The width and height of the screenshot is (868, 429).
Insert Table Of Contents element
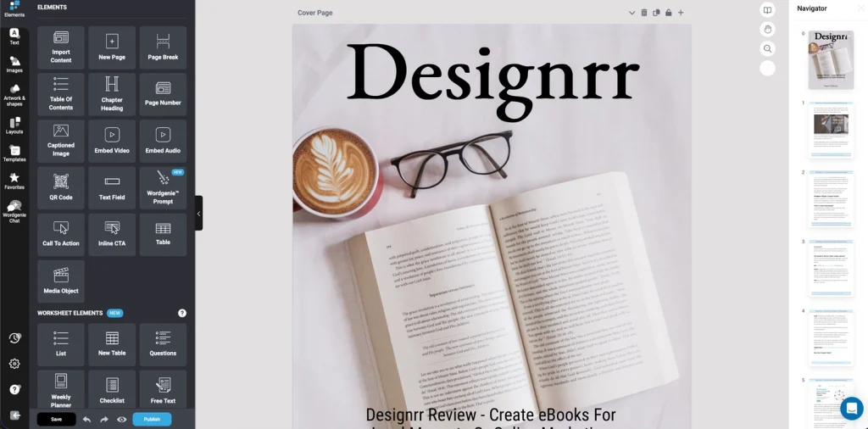pyautogui.click(x=61, y=95)
